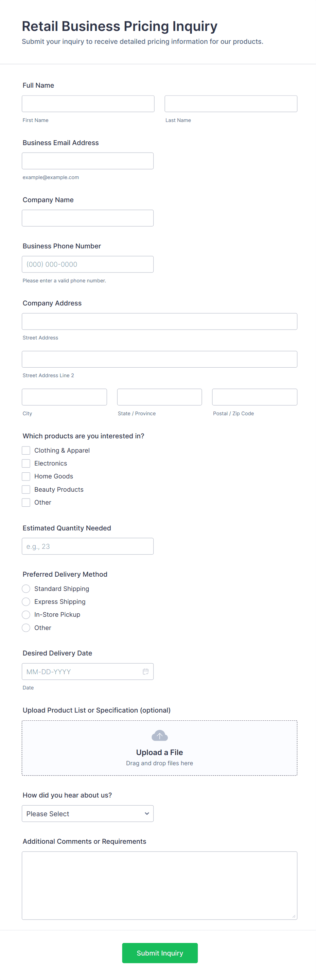Pick the In-Store Pickup radio option

point(26,614)
